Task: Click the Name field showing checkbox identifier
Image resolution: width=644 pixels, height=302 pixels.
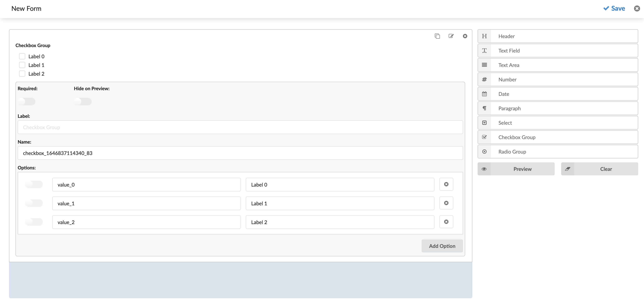Action: [240, 153]
